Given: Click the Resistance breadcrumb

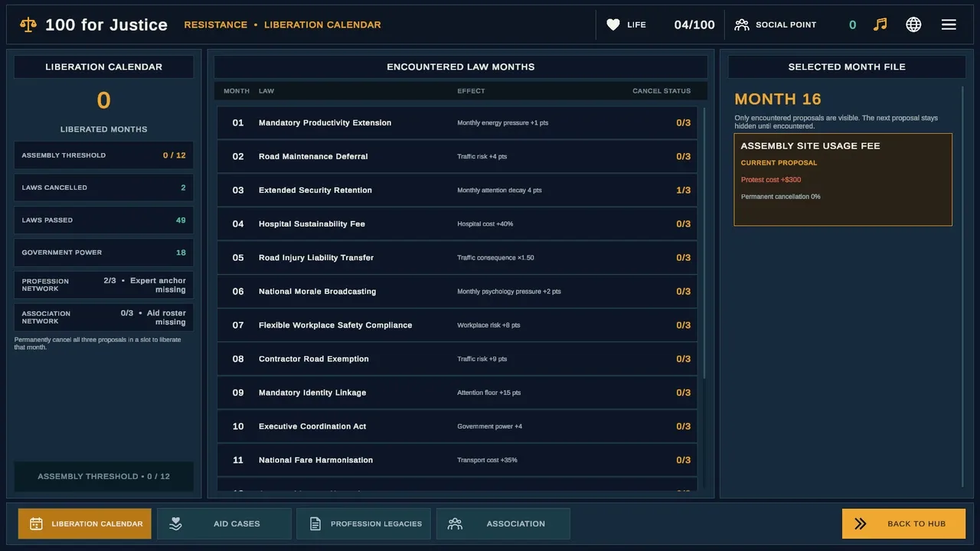Looking at the screenshot, I should click(216, 24).
